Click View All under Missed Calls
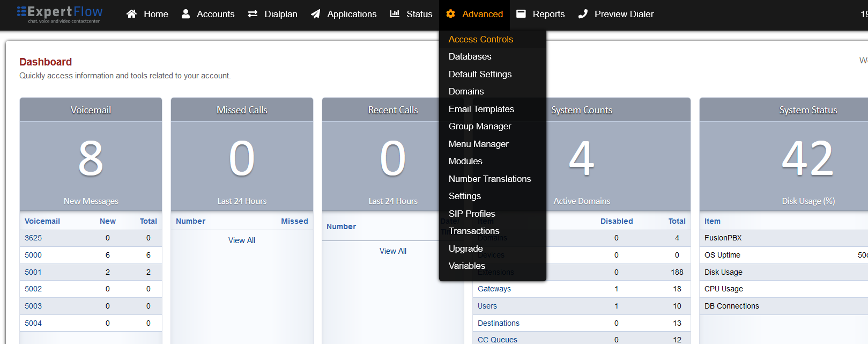 [x=241, y=240]
